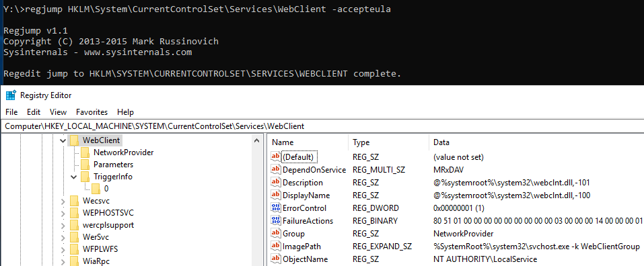
Task: Click the folder icon of key 0
Action: [96, 189]
